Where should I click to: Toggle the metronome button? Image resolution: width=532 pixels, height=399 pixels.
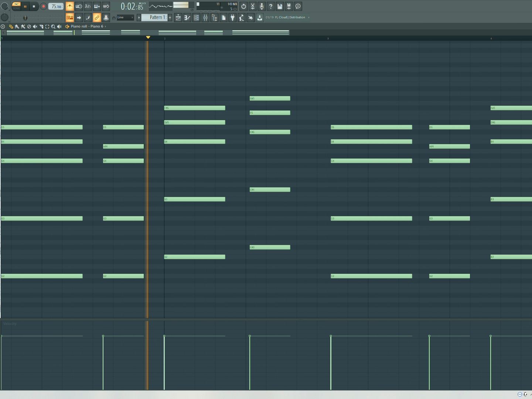[x=70, y=6]
